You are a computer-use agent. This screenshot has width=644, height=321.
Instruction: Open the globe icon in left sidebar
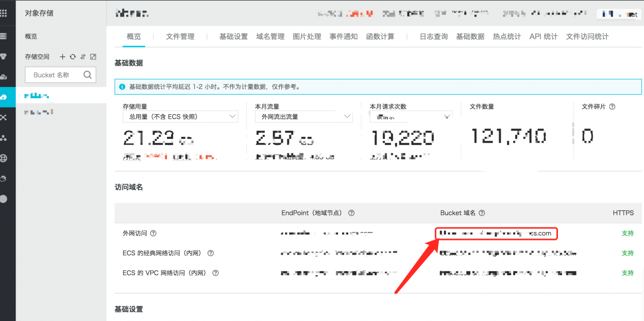[4, 158]
